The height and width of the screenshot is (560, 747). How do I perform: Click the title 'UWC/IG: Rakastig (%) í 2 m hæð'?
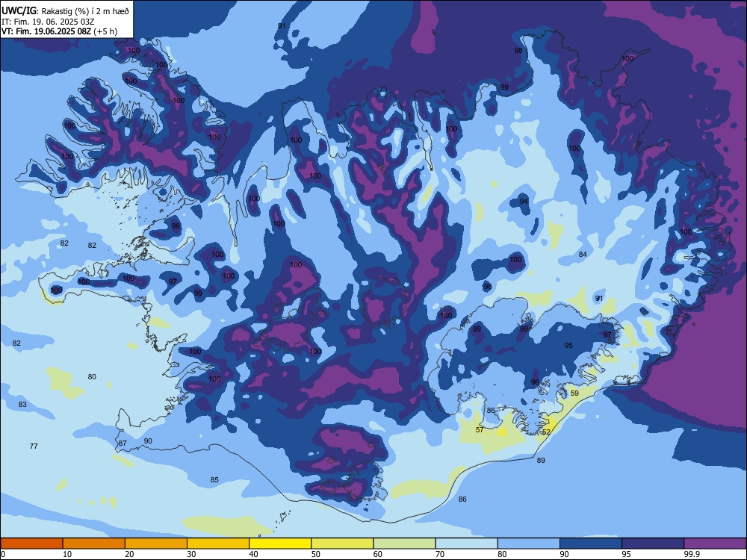[x=65, y=11]
